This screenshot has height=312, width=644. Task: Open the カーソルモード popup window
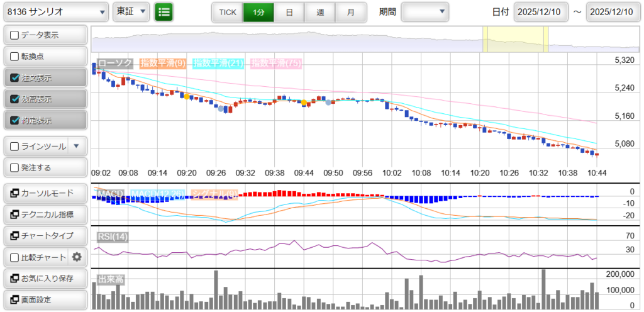click(x=45, y=193)
